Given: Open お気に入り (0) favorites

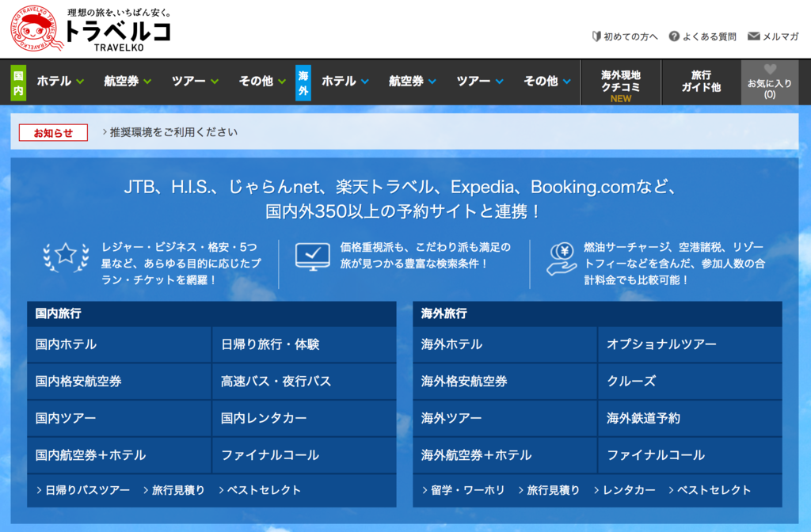Looking at the screenshot, I should (770, 82).
